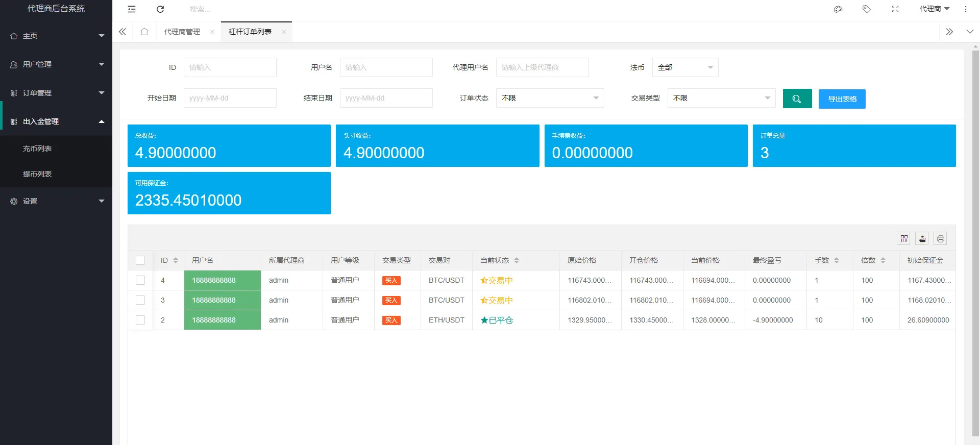Screen dimensions: 980x445
Task: Select the checkbox for order ID 4
Action: pos(140,280)
